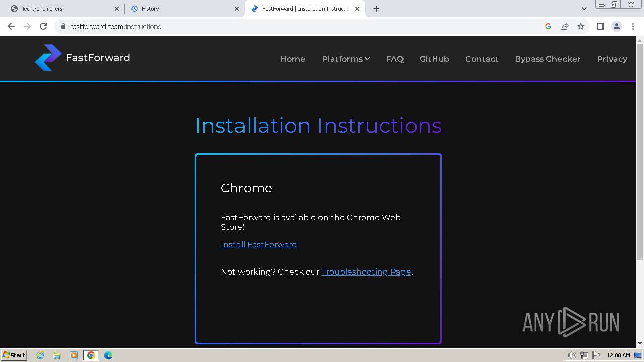Open the FAQ page
The width and height of the screenshot is (644, 362).
(x=395, y=59)
